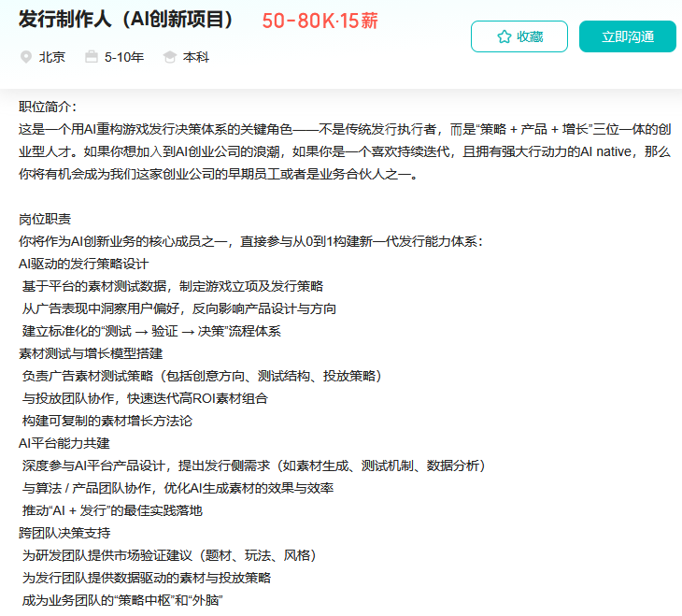Screen dimensions: 682x616
Task: Click the 本科 education text
Action: (x=196, y=57)
